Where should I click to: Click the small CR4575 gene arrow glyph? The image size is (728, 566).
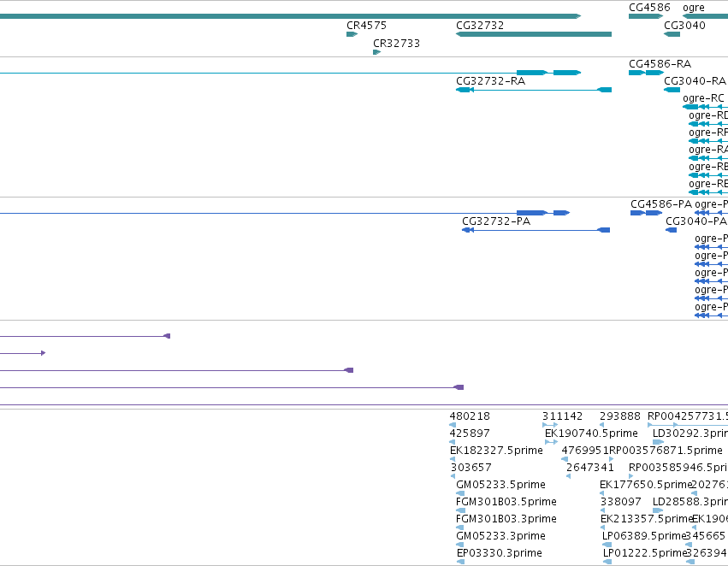(x=352, y=34)
